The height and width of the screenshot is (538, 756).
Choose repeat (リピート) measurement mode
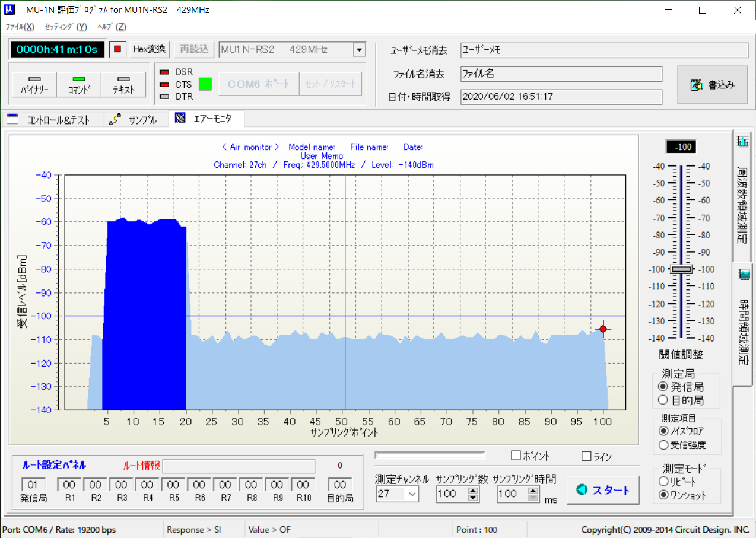click(x=677, y=482)
